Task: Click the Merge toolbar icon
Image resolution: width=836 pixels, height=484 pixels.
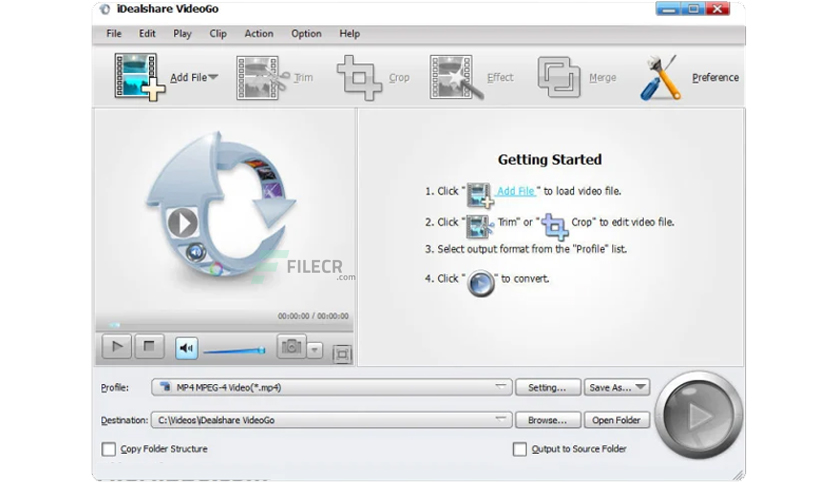Action: click(x=558, y=77)
